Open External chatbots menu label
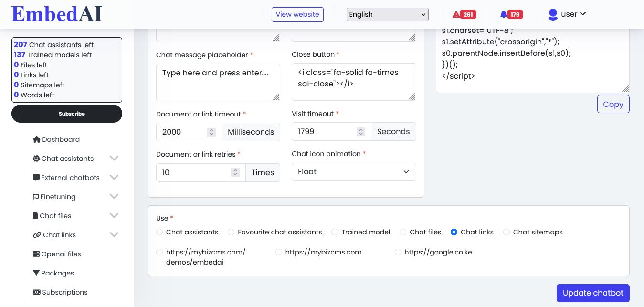644x307 pixels. pos(71,178)
